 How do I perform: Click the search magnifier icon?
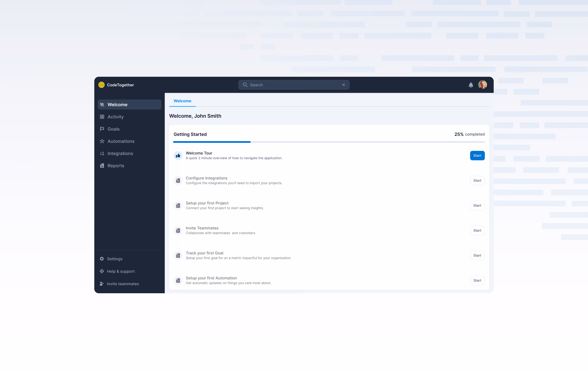coord(245,85)
